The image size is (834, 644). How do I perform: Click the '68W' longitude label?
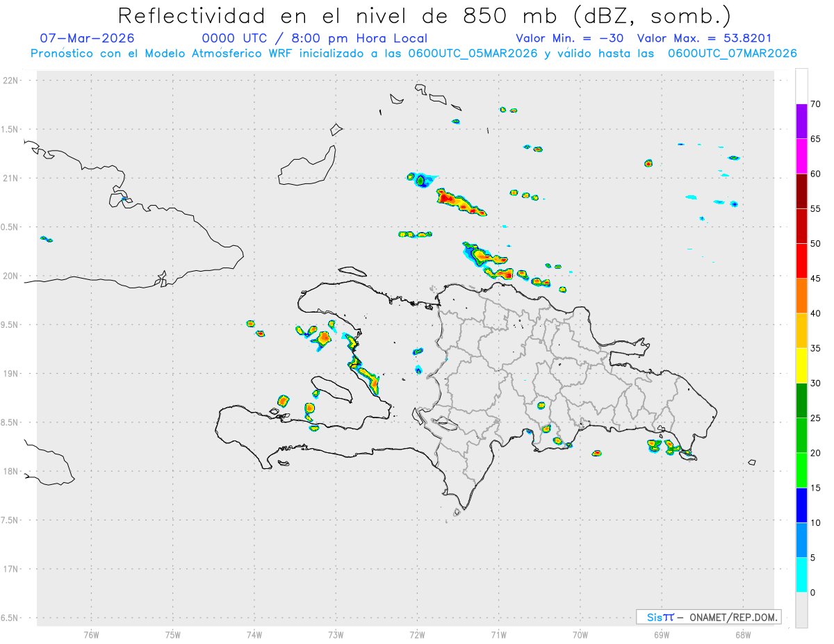pyautogui.click(x=743, y=634)
